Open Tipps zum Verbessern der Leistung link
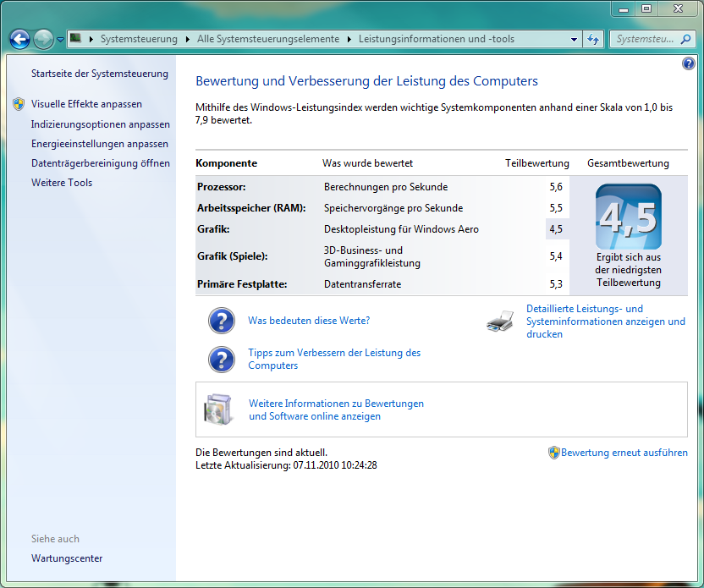704x588 pixels. click(334, 359)
